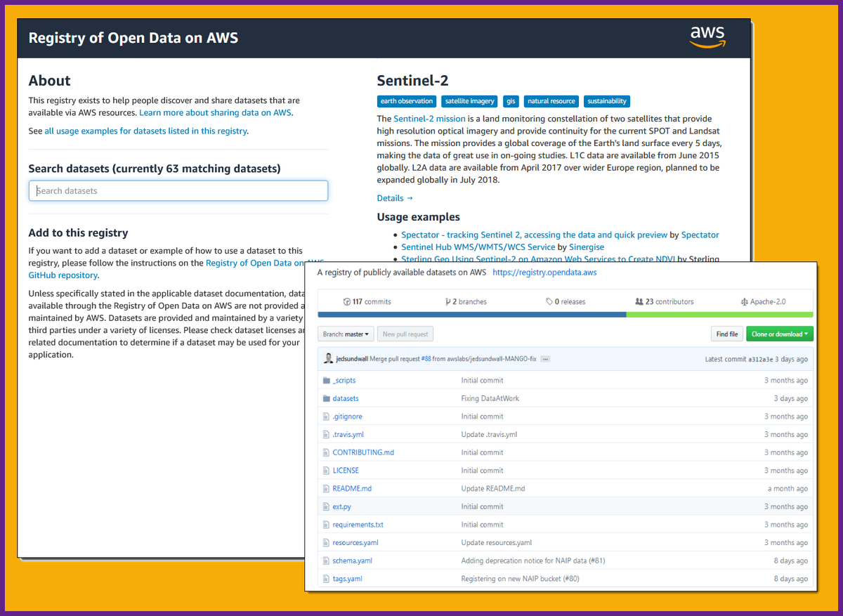Open all usage examples for datasets link
The image size is (843, 616).
point(145,131)
